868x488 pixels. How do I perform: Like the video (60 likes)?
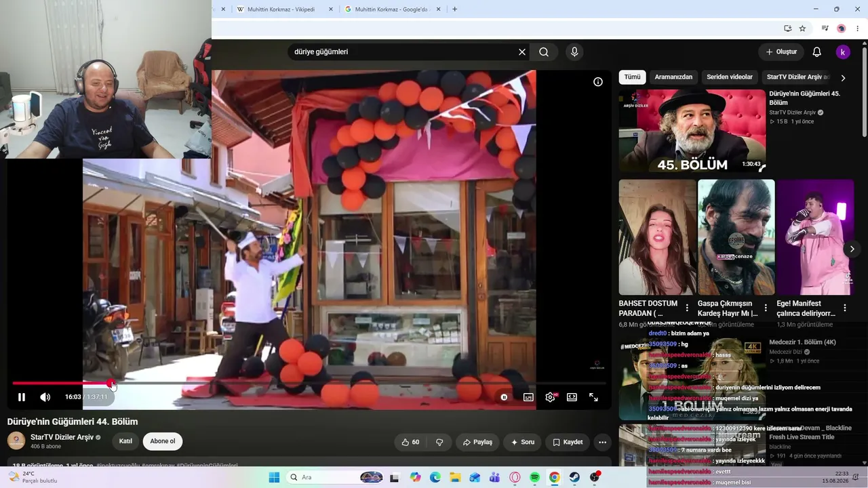[x=410, y=442]
